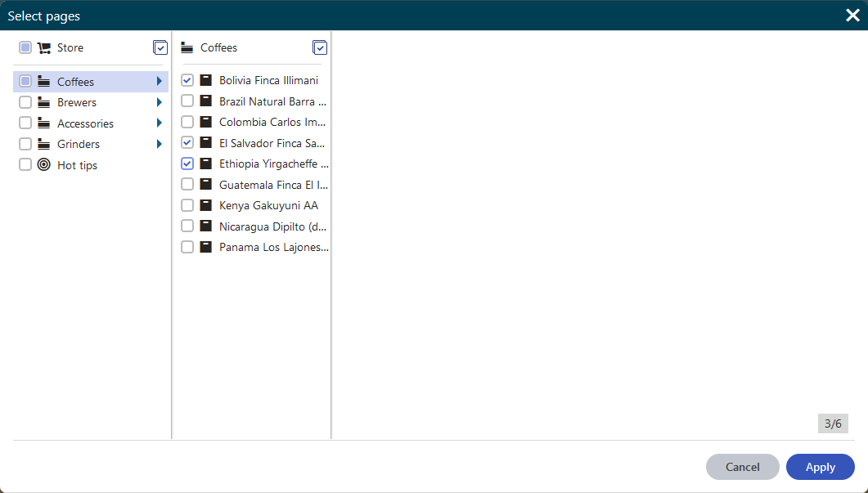
Task: Click the Cancel button
Action: pos(742,467)
